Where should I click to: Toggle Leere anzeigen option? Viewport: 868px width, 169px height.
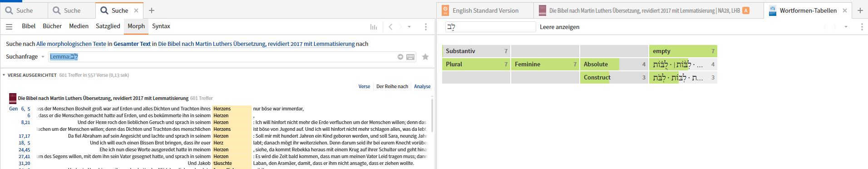(559, 27)
